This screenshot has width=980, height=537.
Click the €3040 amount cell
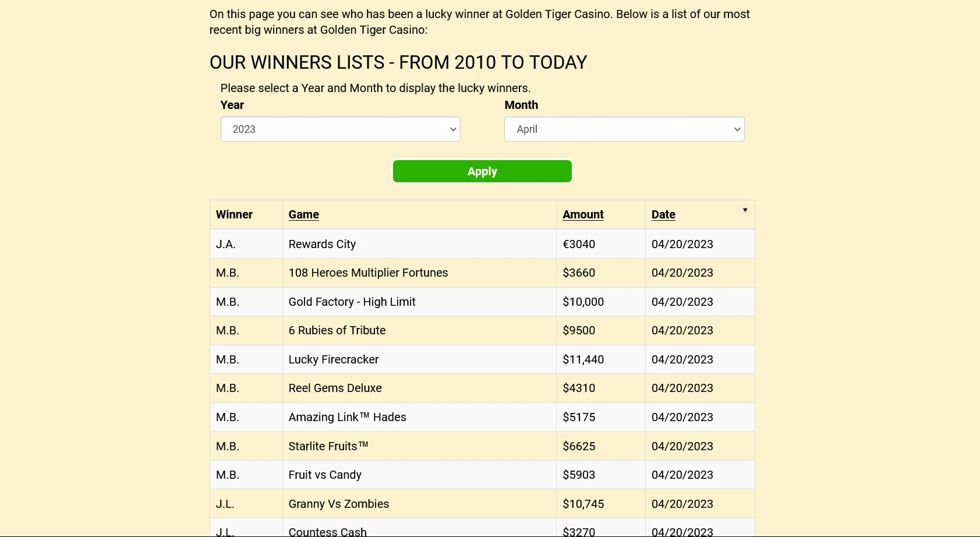point(601,244)
